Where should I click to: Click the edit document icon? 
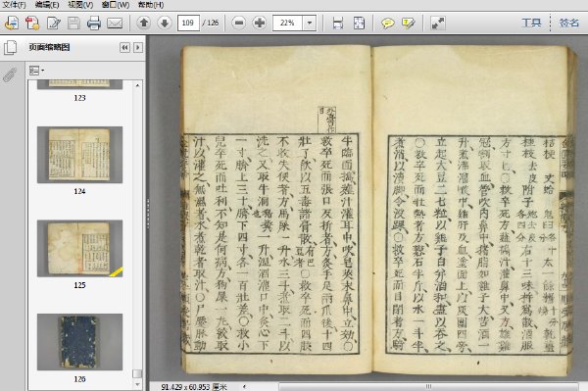click(x=54, y=23)
